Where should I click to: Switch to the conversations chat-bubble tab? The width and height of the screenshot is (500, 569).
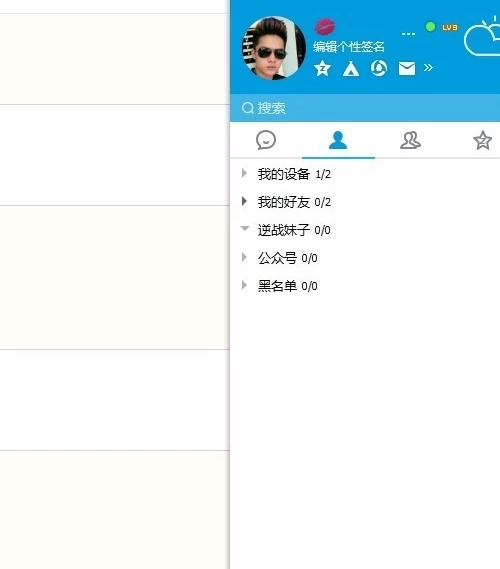pos(266,140)
